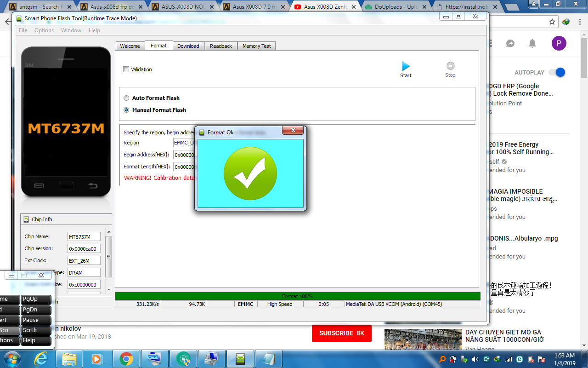Click the Pause key on on-screen keyboard
Image resolution: width=588 pixels, height=368 pixels.
pyautogui.click(x=36, y=320)
